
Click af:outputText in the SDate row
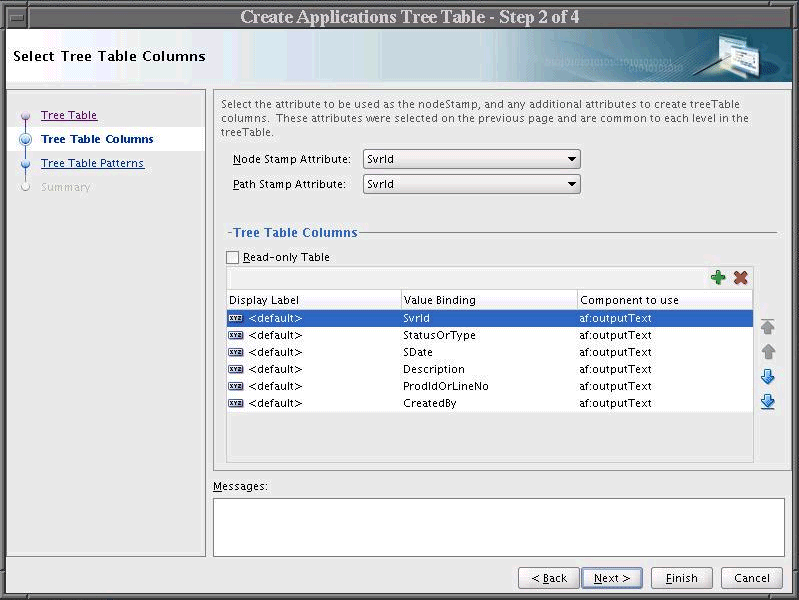tap(615, 352)
